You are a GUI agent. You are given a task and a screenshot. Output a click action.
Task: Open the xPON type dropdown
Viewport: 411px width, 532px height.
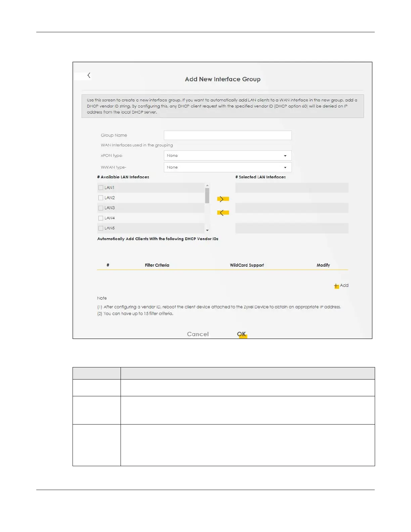coord(228,156)
